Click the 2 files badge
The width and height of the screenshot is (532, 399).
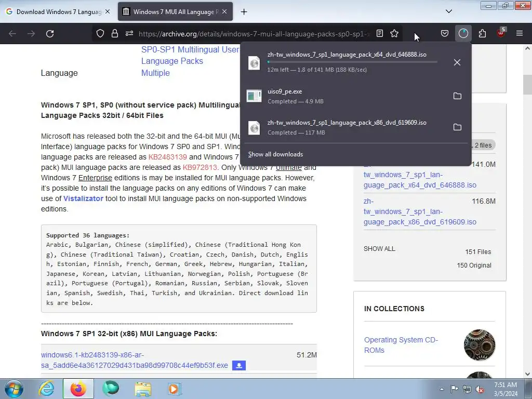coord(483,145)
